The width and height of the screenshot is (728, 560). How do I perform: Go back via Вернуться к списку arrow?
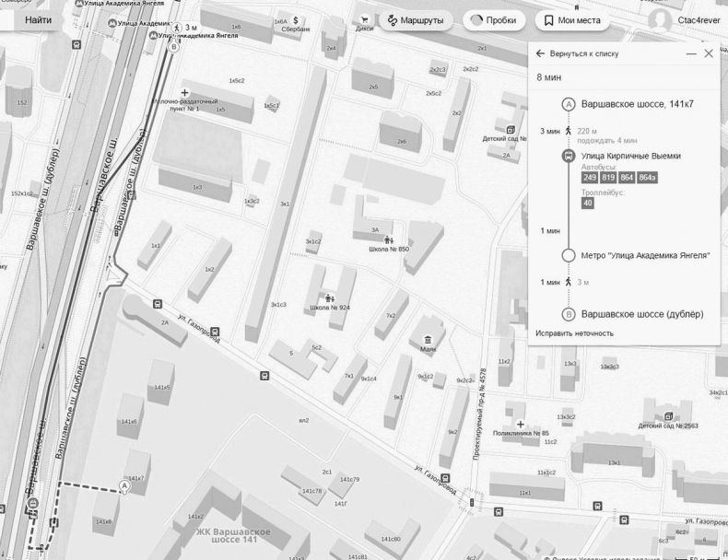pos(541,54)
